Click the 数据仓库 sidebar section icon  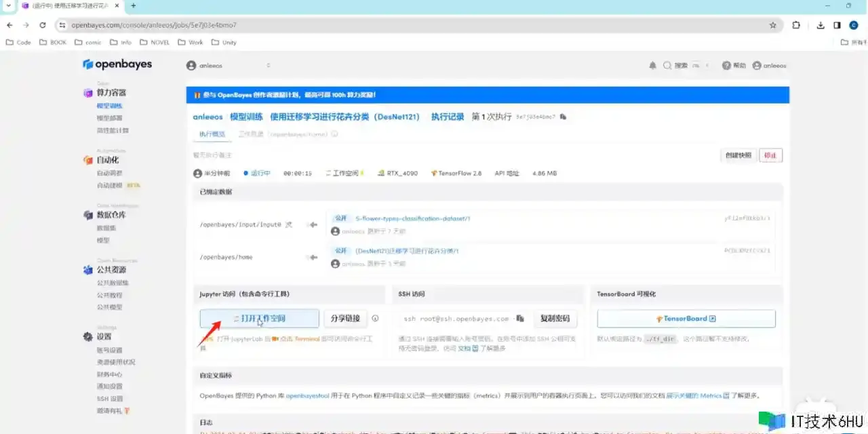[87, 215]
